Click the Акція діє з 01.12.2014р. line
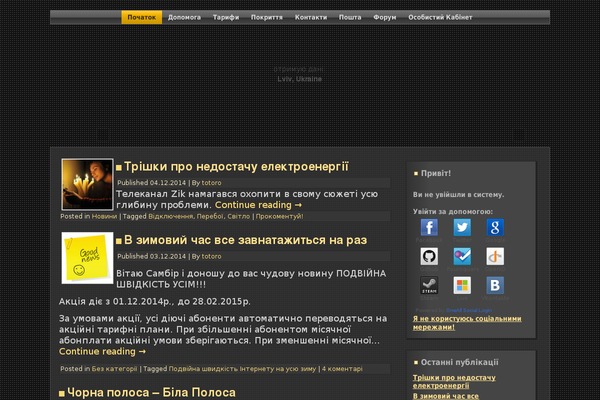Viewport: 600px width, 400px height. [155, 302]
